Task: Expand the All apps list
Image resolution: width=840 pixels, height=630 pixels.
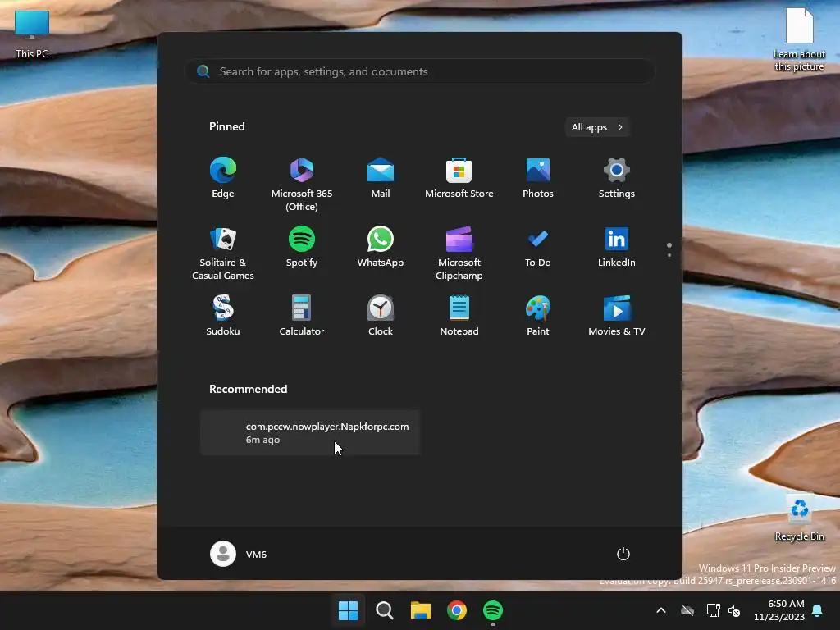Action: [x=597, y=127]
